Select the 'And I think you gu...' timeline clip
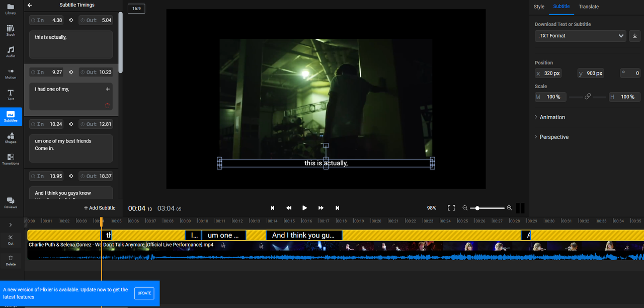This screenshot has width=644, height=308. coord(304,235)
